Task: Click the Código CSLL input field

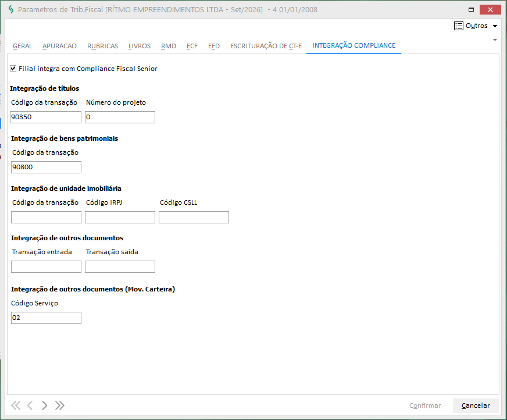Action: tap(194, 217)
